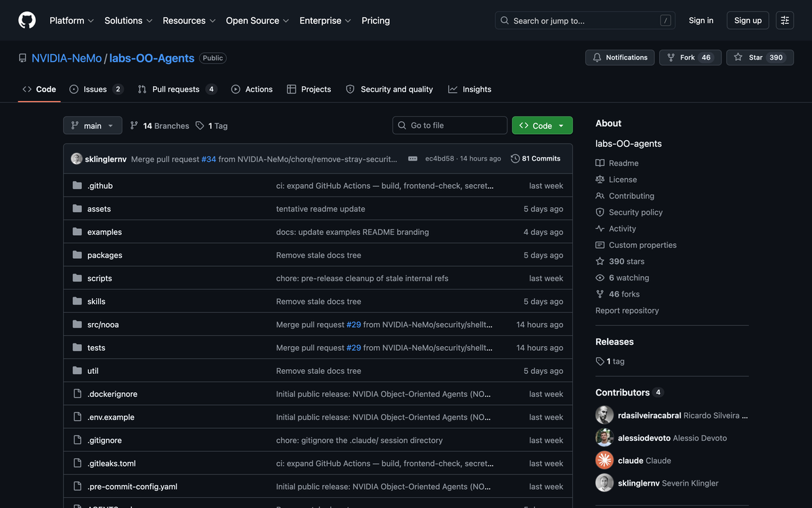Click the .gitleaks.toml file icon
The height and width of the screenshot is (508, 812).
pyautogui.click(x=77, y=463)
